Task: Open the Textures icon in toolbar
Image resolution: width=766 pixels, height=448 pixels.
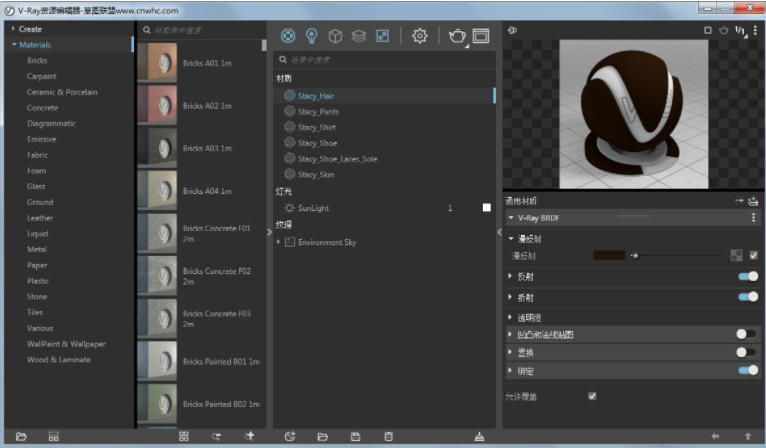Action: (x=382, y=36)
